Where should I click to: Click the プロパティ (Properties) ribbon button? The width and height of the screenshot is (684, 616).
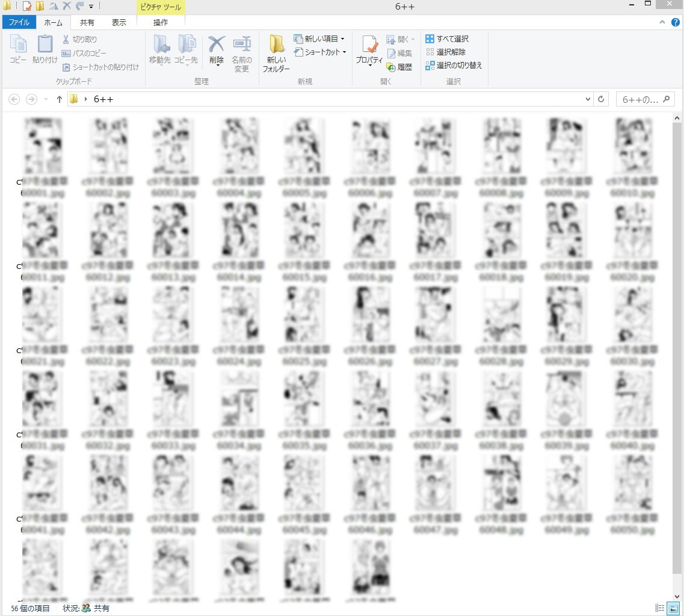click(x=369, y=50)
